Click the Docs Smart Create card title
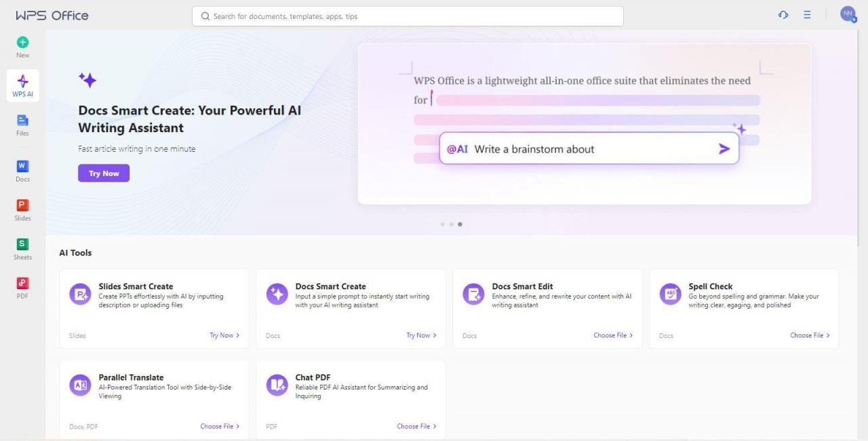Viewport: 868px width, 441px height. [330, 287]
